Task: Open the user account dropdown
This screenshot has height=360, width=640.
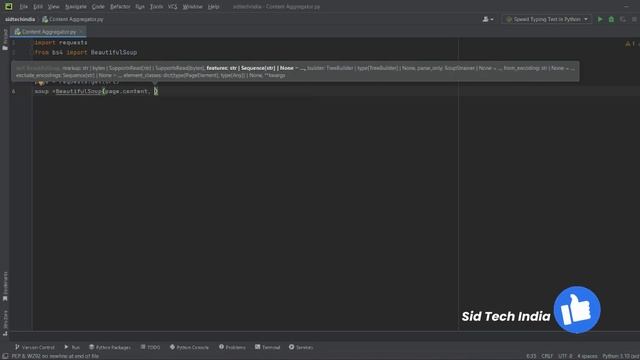Action: (488, 19)
